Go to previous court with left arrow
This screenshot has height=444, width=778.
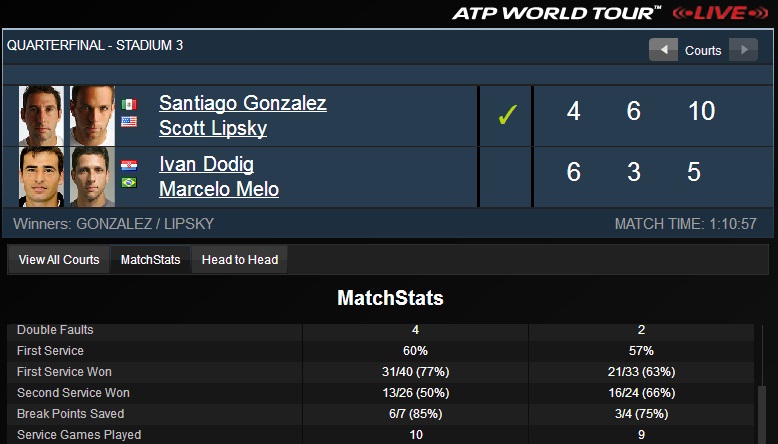coord(663,50)
